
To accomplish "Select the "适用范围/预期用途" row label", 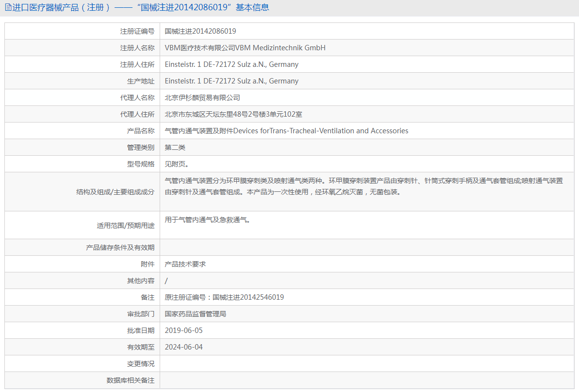I will [125, 226].
